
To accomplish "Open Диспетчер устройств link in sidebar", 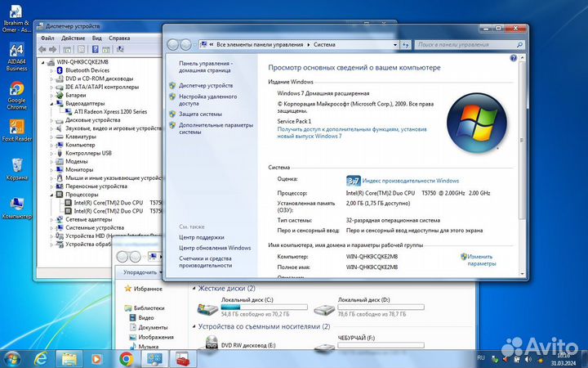I will [x=206, y=86].
